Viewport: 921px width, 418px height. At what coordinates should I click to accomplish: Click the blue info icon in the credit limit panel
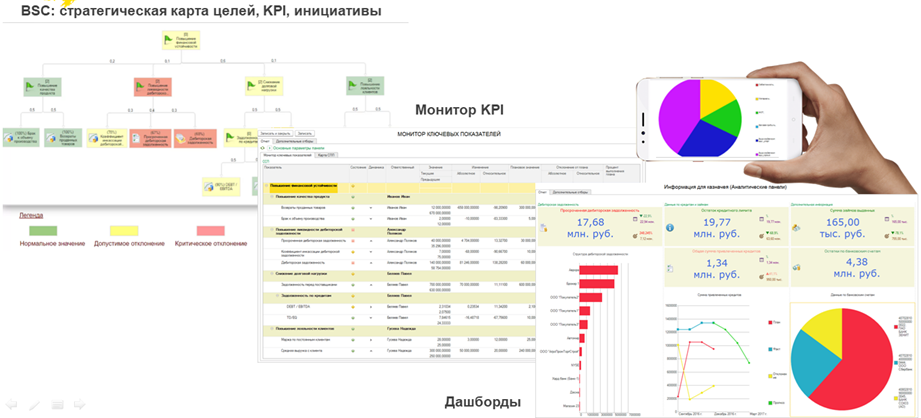670,227
